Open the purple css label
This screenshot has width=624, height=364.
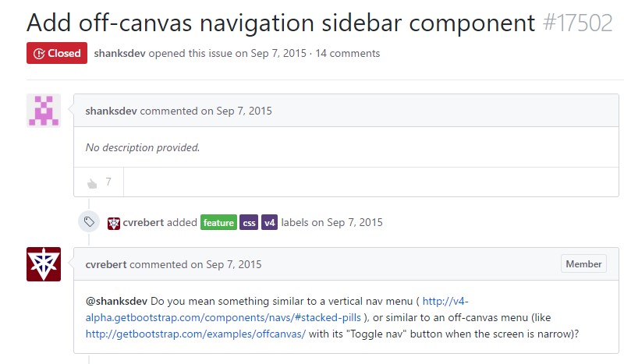pos(249,223)
